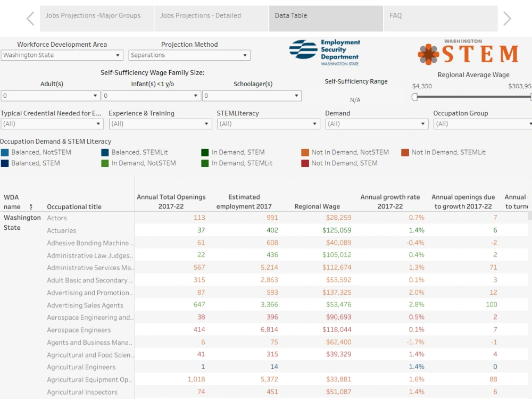Select Agricultural Engineers row
Screen dimensions: 532x399
point(81,367)
